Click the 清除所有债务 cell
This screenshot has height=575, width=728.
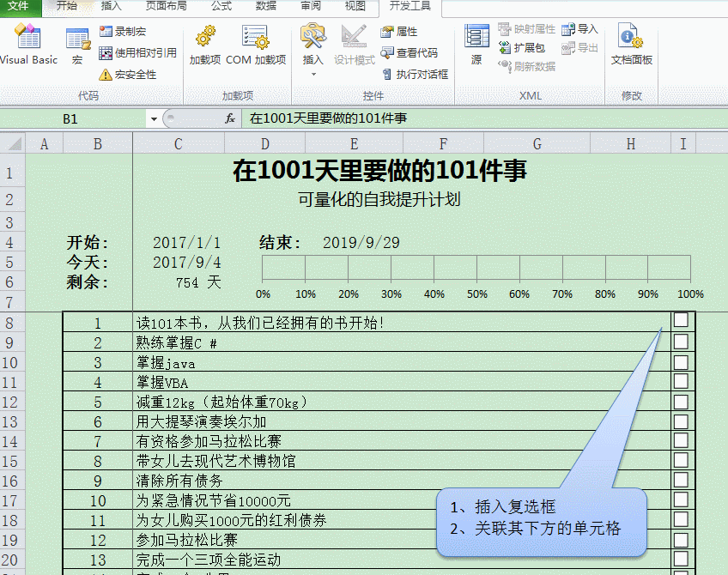(x=402, y=481)
